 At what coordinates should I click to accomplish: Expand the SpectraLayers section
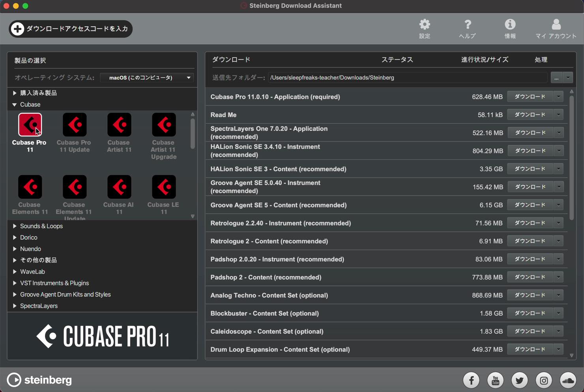pos(15,306)
